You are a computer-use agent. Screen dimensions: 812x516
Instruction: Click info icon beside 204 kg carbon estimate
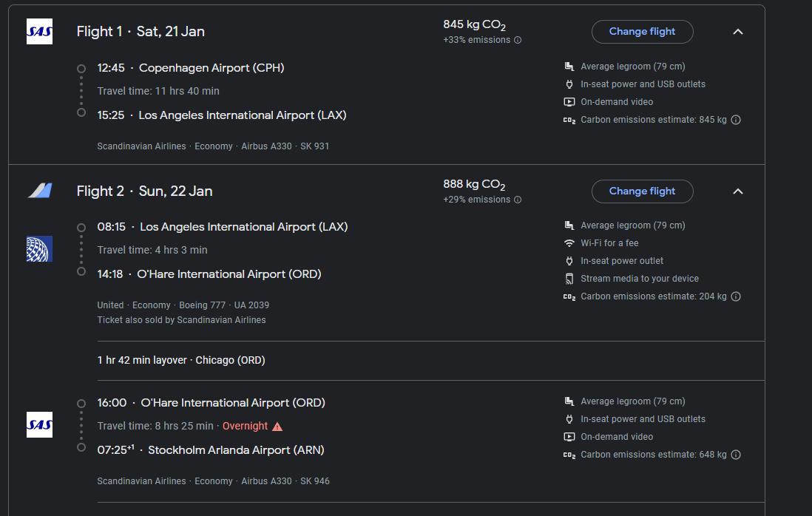tap(736, 296)
